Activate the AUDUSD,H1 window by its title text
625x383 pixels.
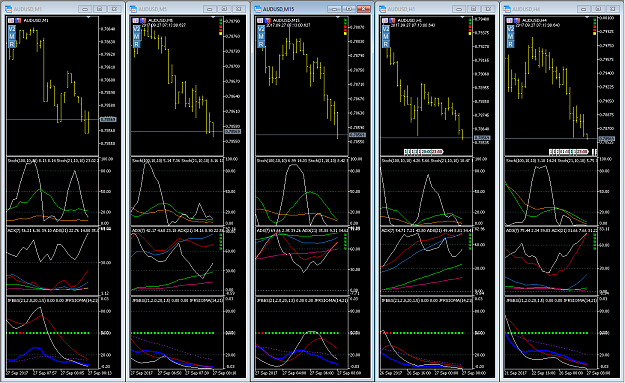coord(402,9)
